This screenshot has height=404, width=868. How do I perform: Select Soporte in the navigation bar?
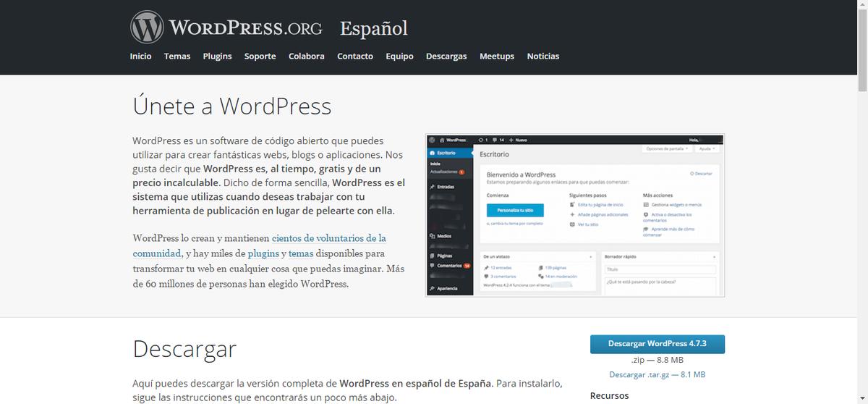(x=260, y=56)
